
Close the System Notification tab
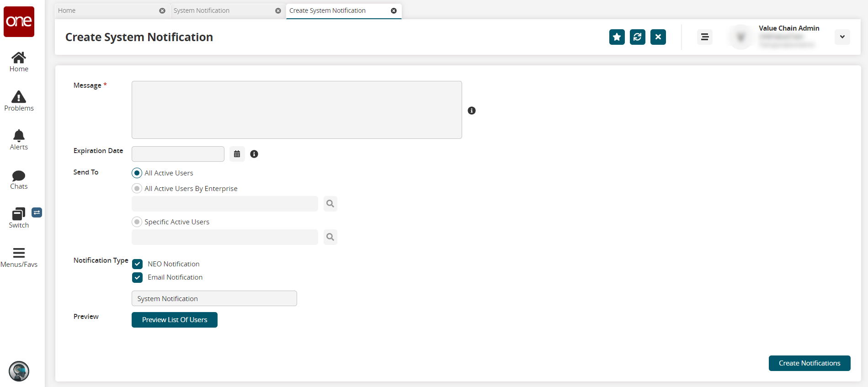[278, 11]
